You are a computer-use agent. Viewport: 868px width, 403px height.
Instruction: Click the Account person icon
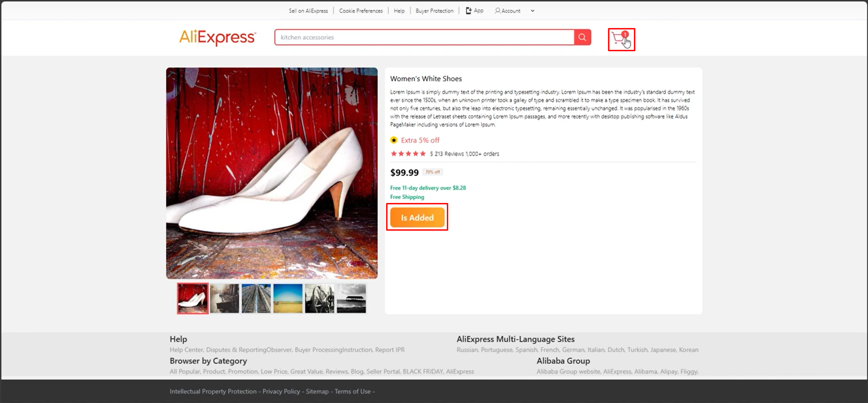click(497, 11)
